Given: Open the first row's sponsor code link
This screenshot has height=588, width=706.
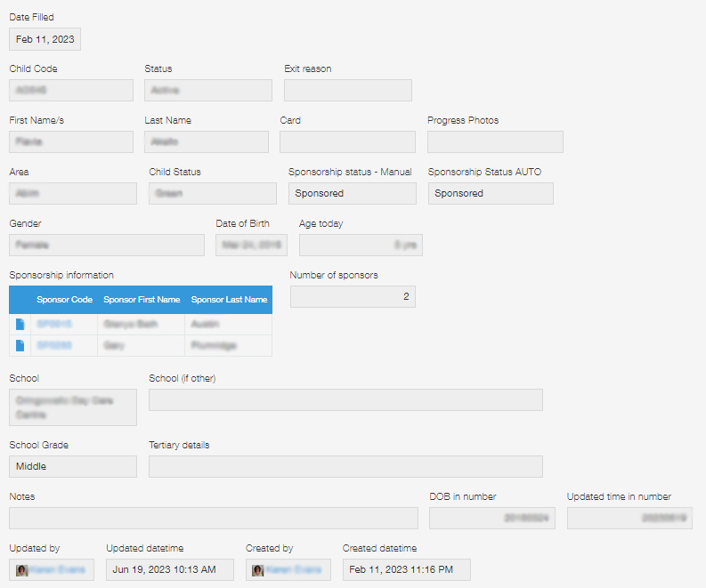Looking at the screenshot, I should click(54, 324).
